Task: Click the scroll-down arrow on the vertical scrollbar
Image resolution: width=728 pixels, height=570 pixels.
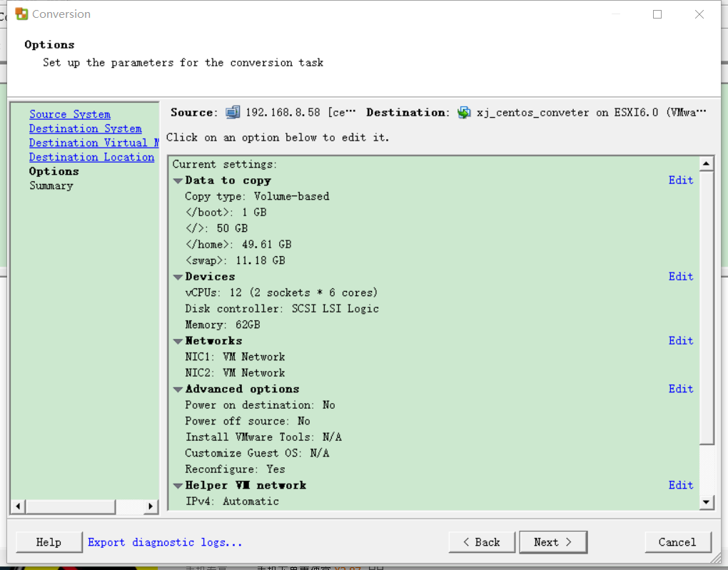Action: [706, 501]
